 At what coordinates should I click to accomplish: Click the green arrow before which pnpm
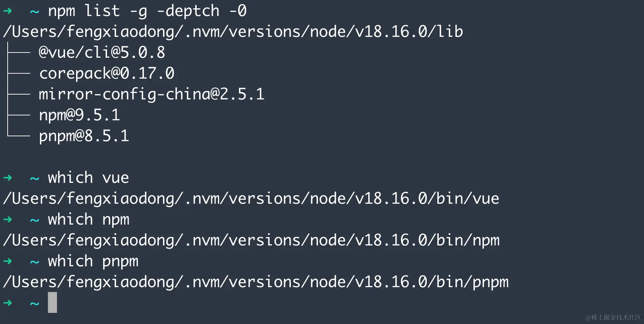coord(8,261)
